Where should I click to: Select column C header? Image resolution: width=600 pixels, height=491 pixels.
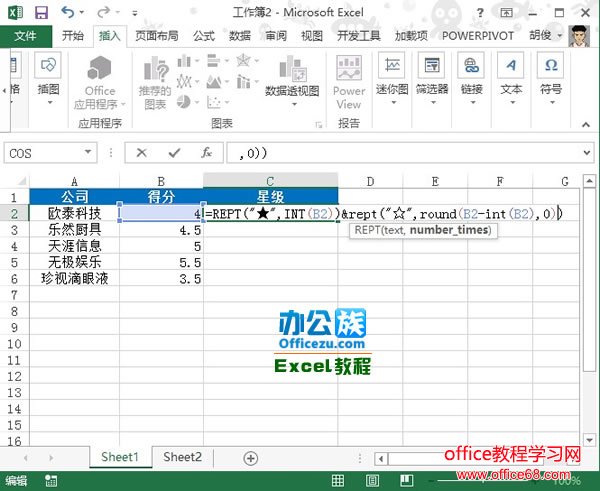pyautogui.click(x=270, y=181)
